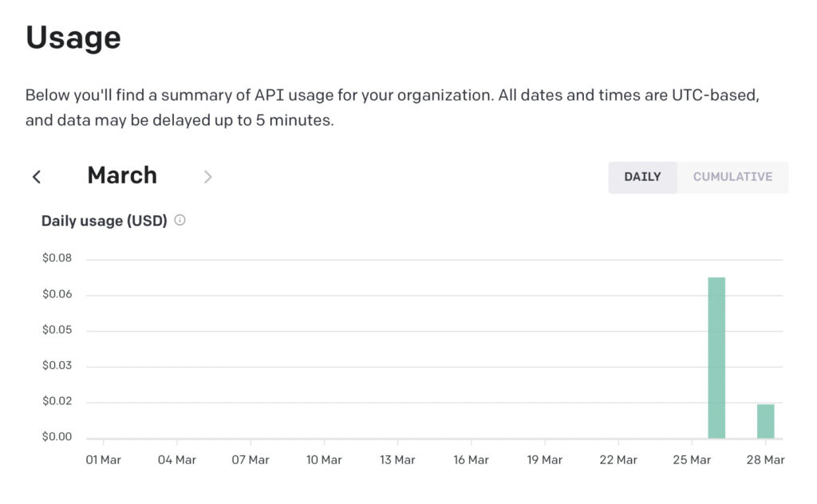The width and height of the screenshot is (817, 504).
Task: Click the 25 Mar axis label
Action: click(692, 460)
